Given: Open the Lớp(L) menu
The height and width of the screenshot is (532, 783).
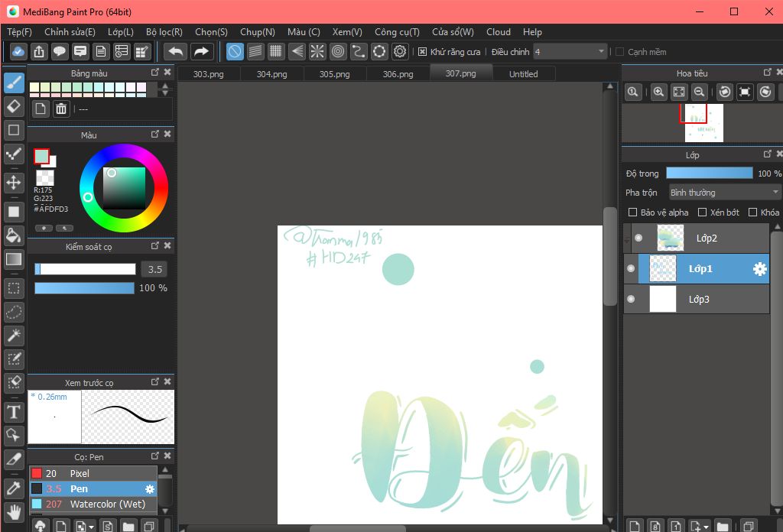Looking at the screenshot, I should 121,32.
